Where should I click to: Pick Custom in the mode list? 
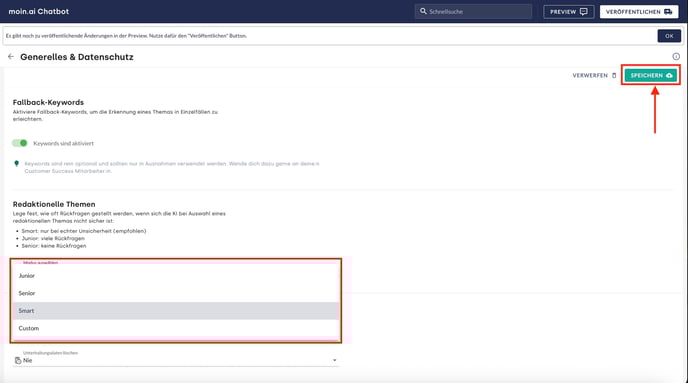pos(176,328)
